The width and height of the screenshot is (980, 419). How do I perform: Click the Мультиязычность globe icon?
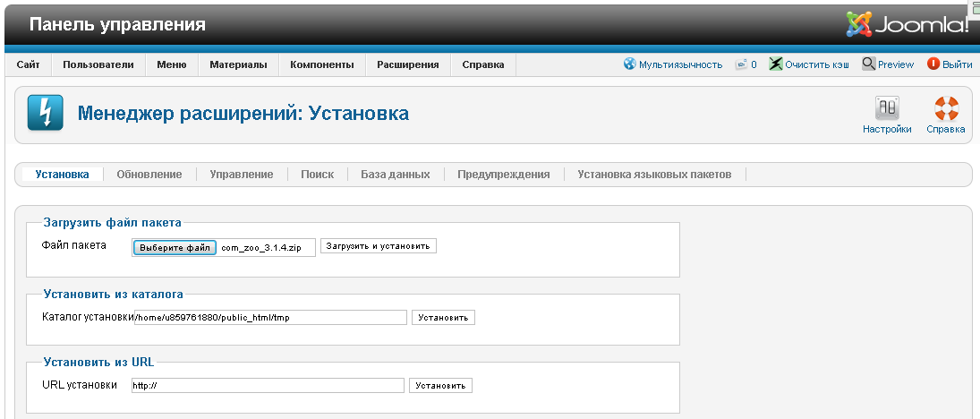[x=630, y=64]
